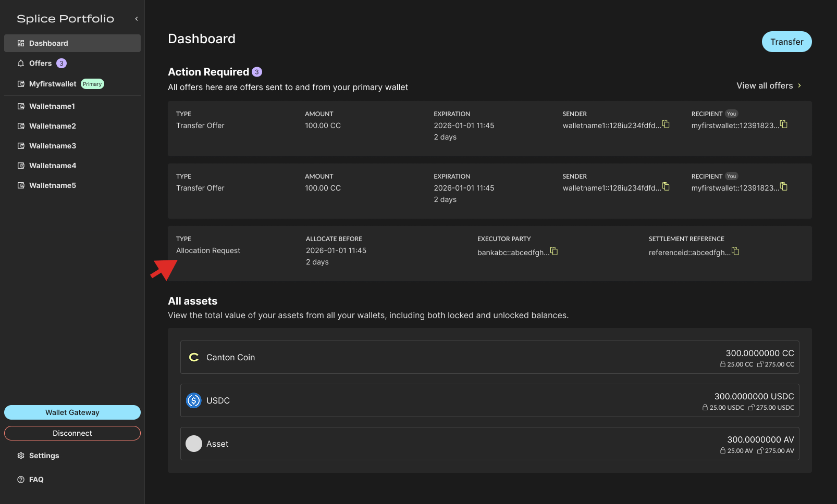Copy sender address in second Transfer Offer

point(666,187)
